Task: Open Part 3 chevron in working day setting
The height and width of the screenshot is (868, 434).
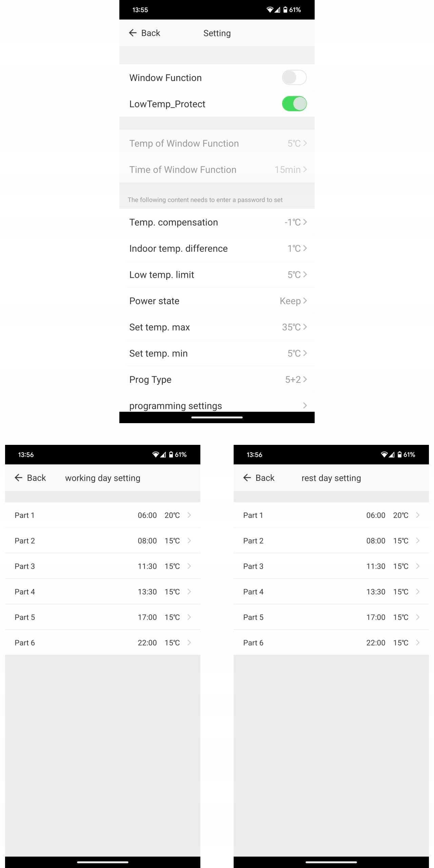Action: click(x=189, y=566)
